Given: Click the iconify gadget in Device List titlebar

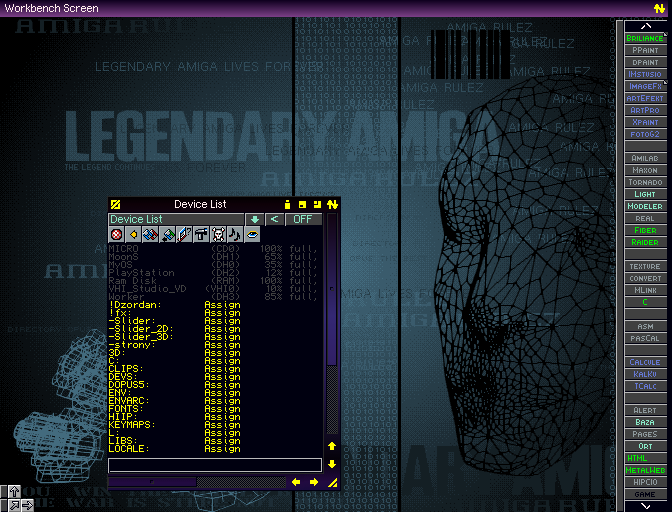Looking at the screenshot, I should (288, 204).
